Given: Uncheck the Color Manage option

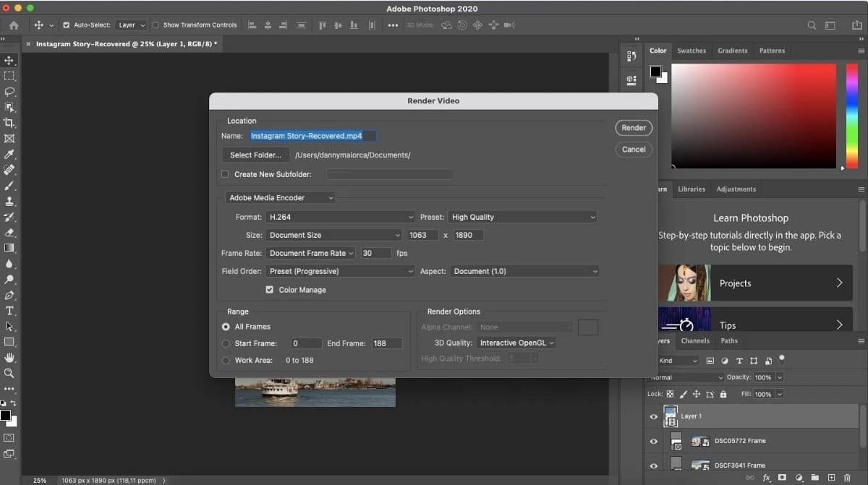Looking at the screenshot, I should point(271,289).
